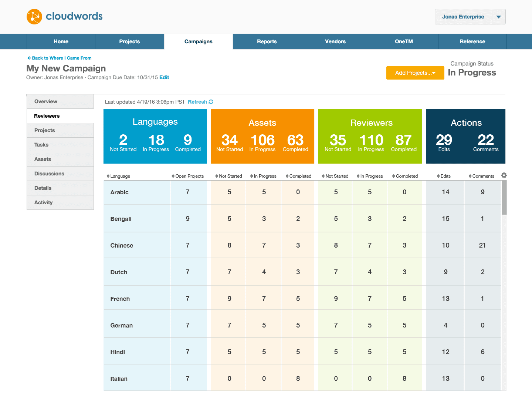Click Bengali open projects value 9
Viewport: 532px width, 393px height.
pyautogui.click(x=188, y=219)
